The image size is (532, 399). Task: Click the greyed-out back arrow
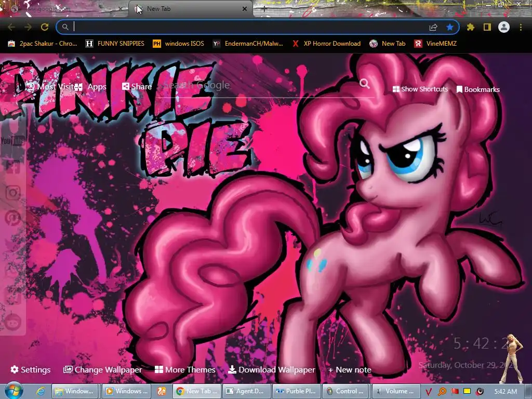(11, 27)
